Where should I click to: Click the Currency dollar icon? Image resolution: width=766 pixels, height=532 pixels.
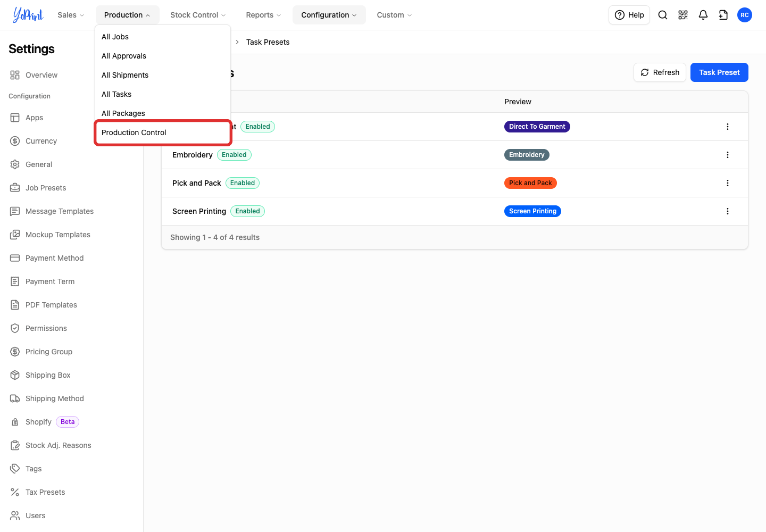(x=15, y=141)
